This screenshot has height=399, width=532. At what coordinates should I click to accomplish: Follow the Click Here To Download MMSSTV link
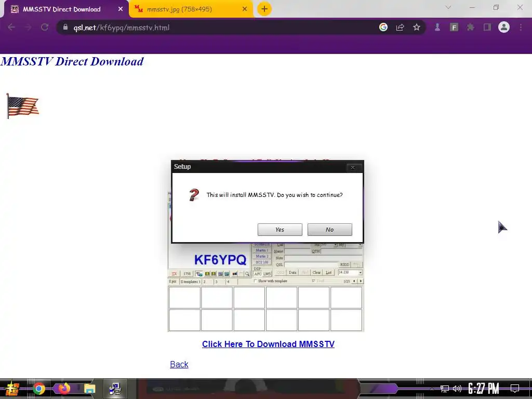[268, 344]
